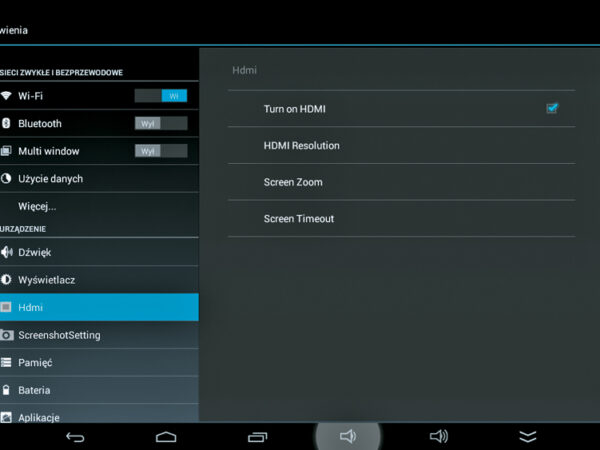Tap the volume up speaker icon
Viewport: 600px width, 450px height.
[438, 437]
